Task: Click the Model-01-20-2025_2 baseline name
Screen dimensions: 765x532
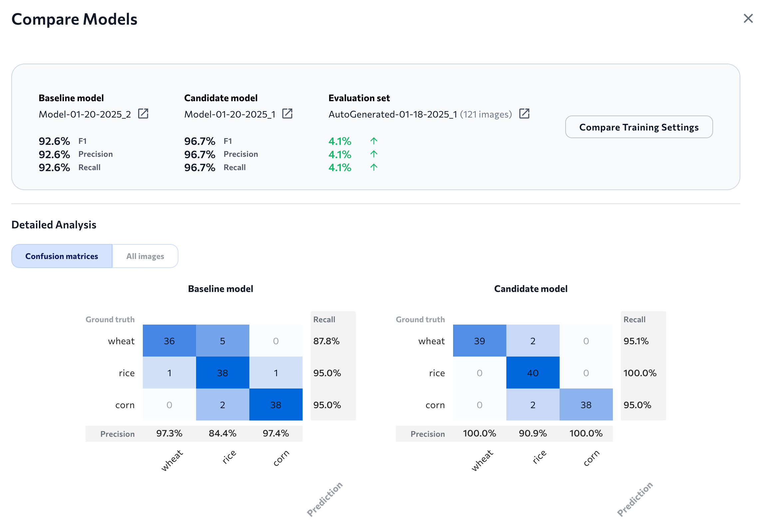Action: point(85,115)
